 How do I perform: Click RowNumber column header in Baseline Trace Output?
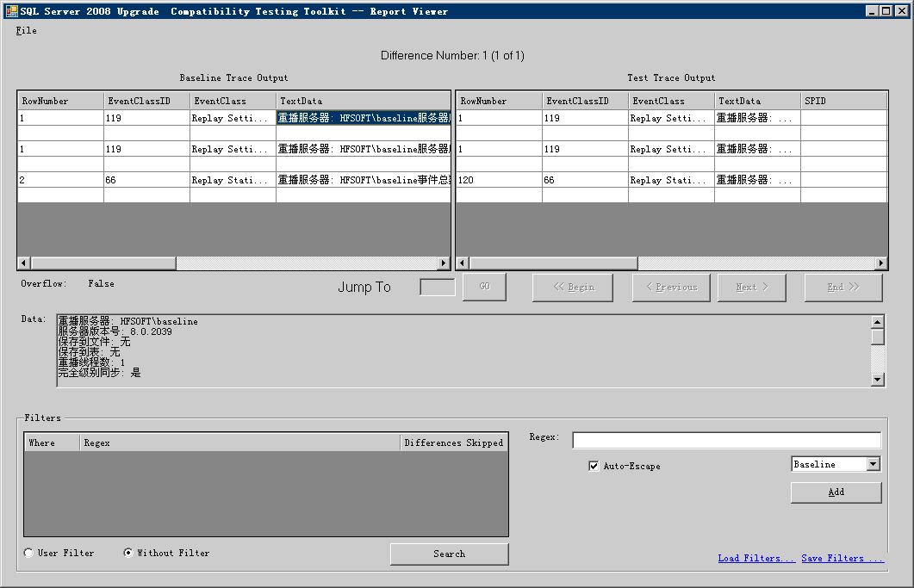click(x=60, y=101)
